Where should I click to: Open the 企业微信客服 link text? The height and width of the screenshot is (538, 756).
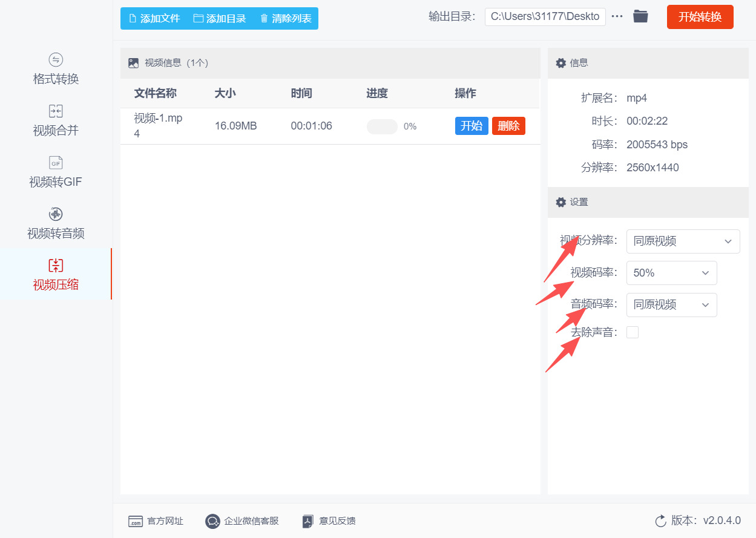pyautogui.click(x=252, y=521)
